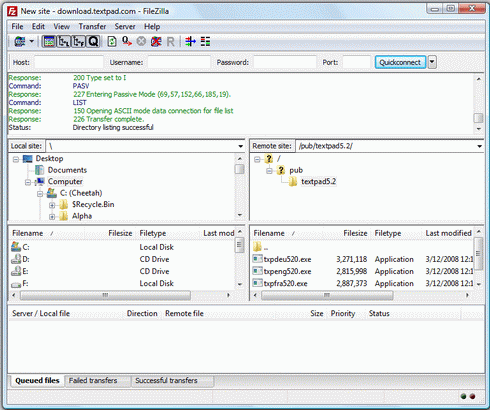Switch to the Failed transfers tab
The image size is (490, 410).
coord(93,380)
